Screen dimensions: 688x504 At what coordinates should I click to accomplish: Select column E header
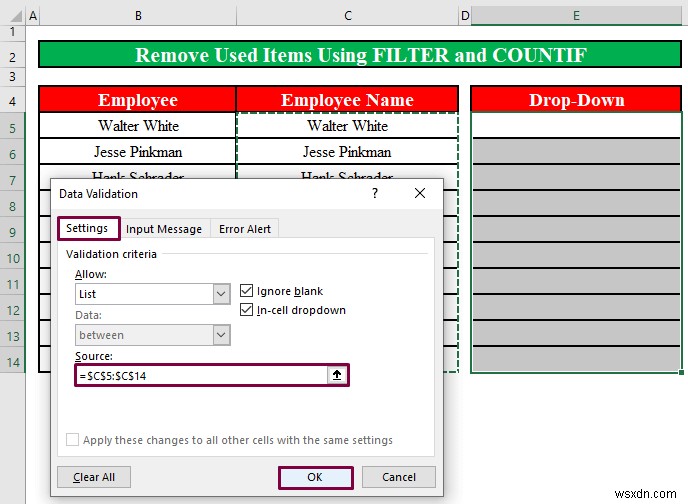pyautogui.click(x=576, y=16)
